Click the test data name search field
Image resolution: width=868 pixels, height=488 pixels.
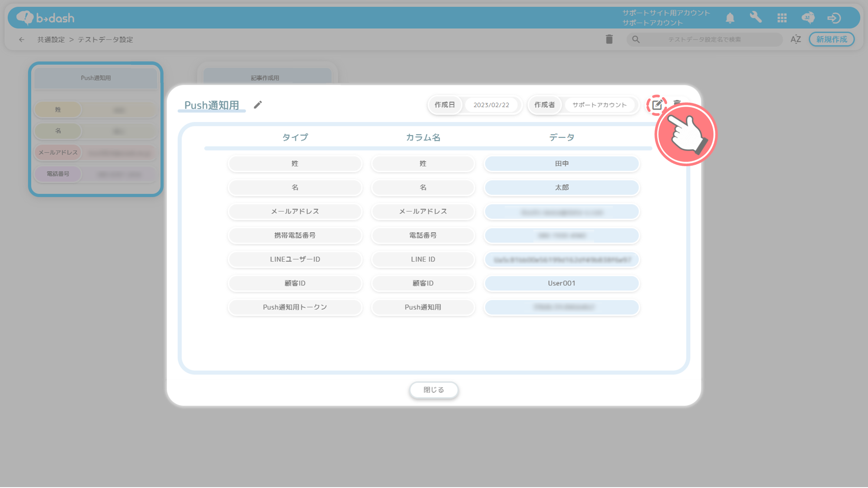coord(704,39)
